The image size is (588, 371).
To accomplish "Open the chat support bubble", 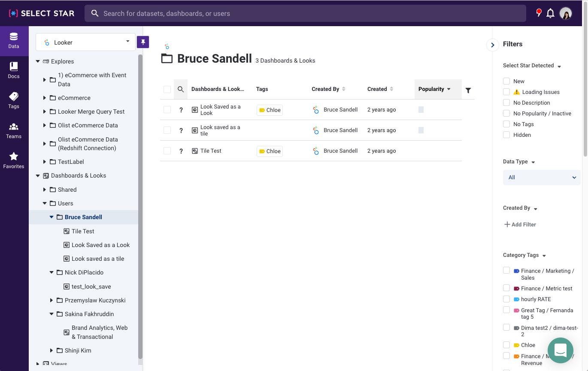I will pos(560,350).
